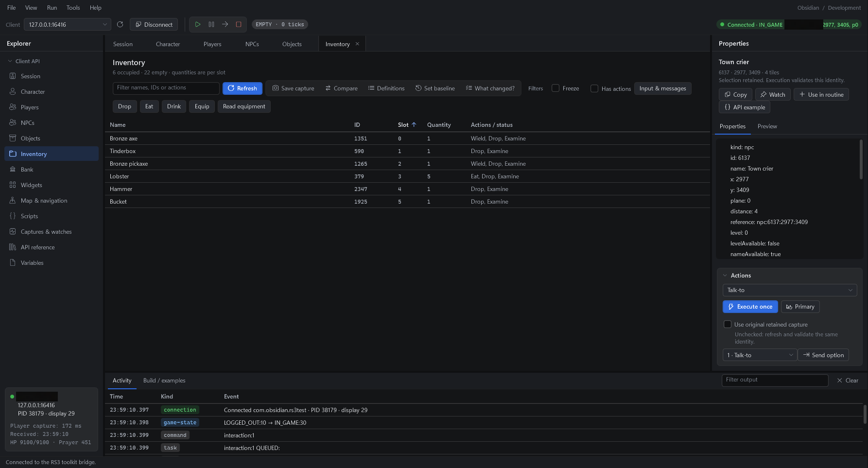Focus the Filter names, IDs or actions field
The width and height of the screenshot is (868, 468).
pyautogui.click(x=166, y=88)
